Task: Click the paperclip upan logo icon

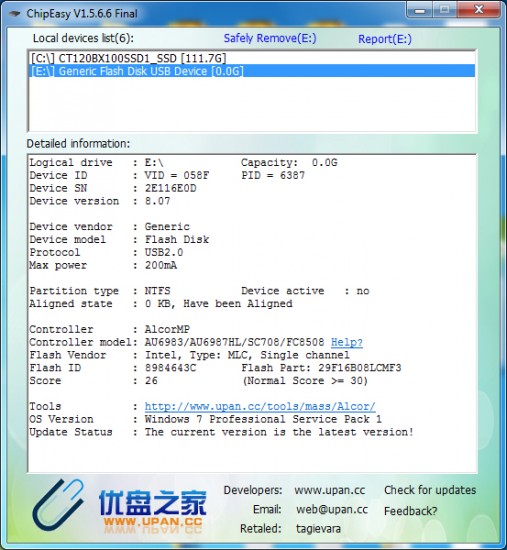Action: coord(59,505)
